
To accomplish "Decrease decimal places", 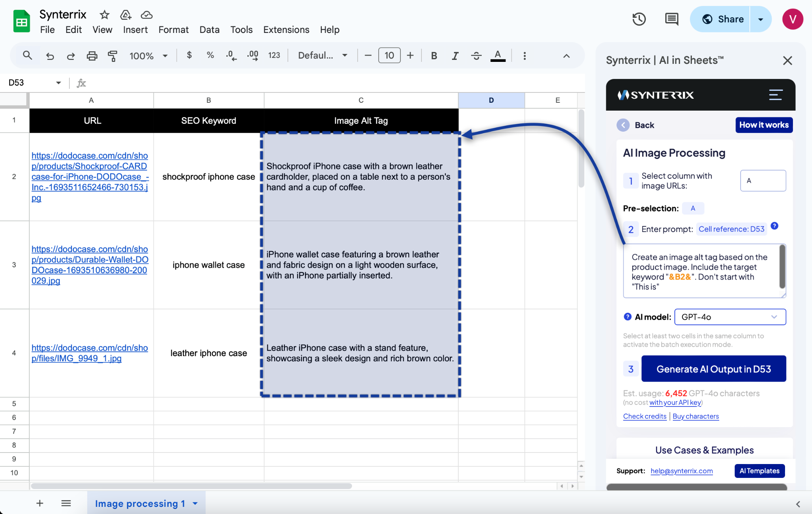I will point(231,56).
